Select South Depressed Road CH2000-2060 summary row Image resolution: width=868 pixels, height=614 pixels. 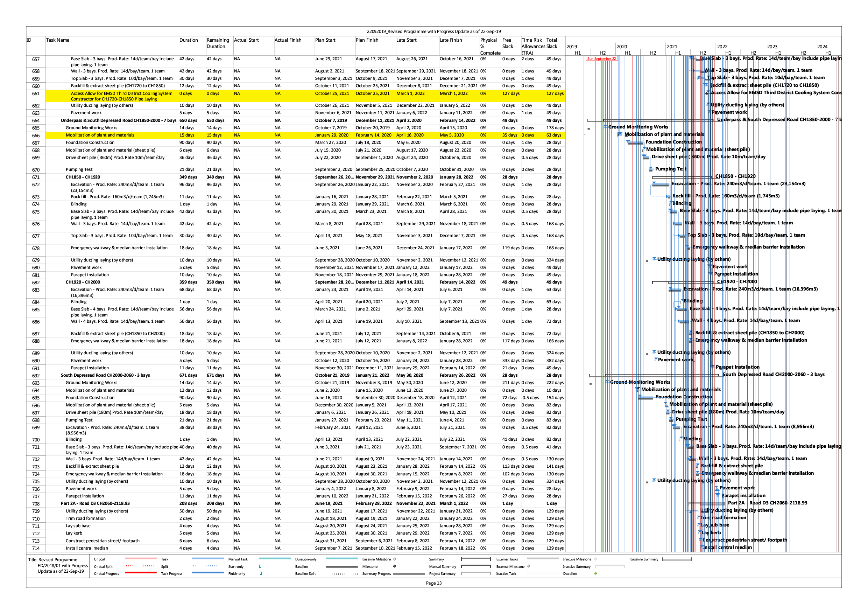[x=105, y=375]
